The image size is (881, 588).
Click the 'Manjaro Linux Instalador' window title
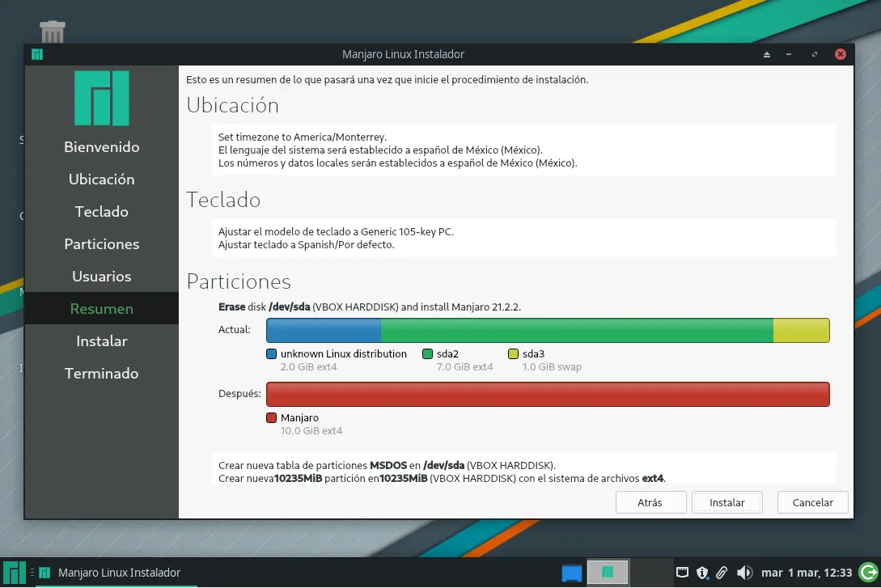click(404, 54)
